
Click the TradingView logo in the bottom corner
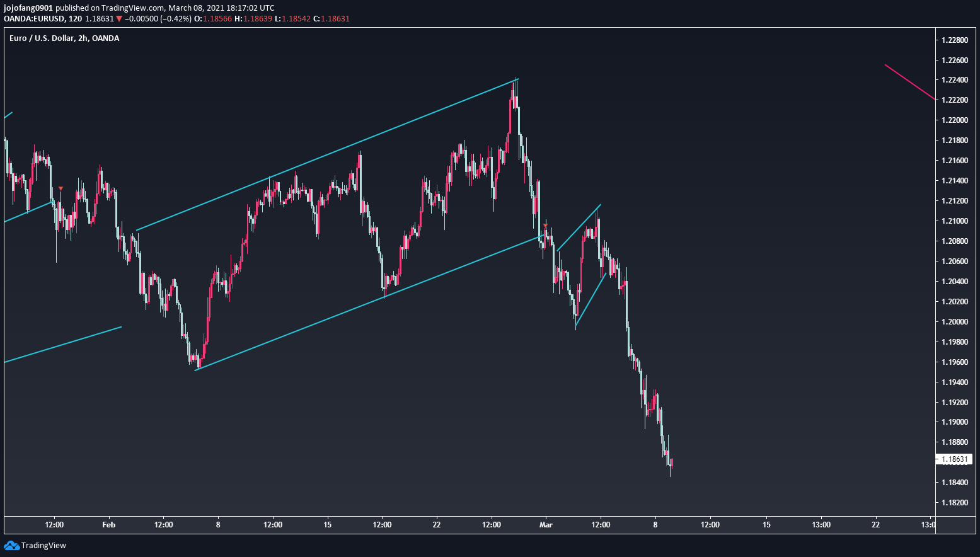[35, 546]
